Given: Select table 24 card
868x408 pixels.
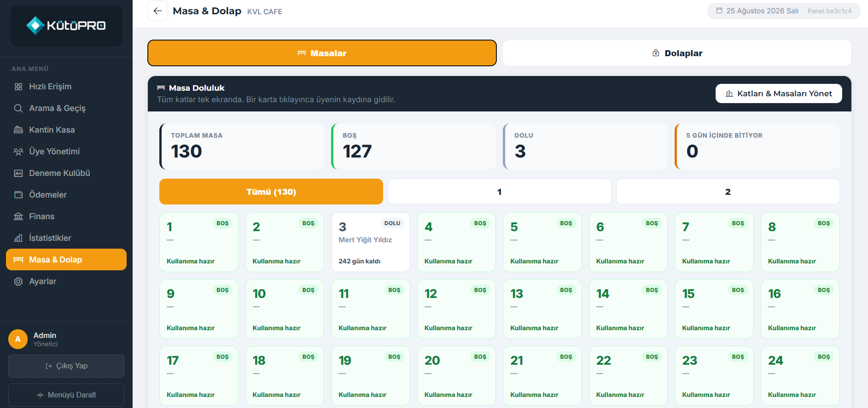Looking at the screenshot, I should pyautogui.click(x=800, y=376).
